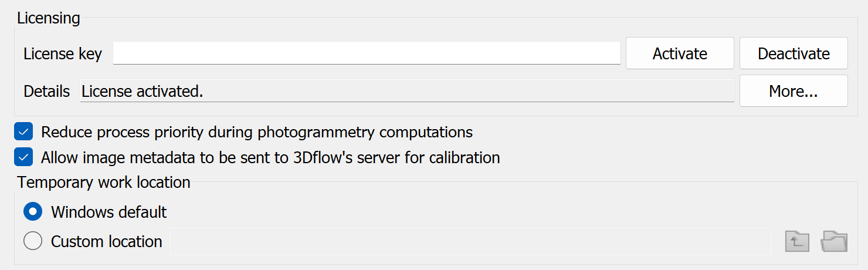The image size is (868, 270).
Task: Click the 'License key' label
Action: 63,54
